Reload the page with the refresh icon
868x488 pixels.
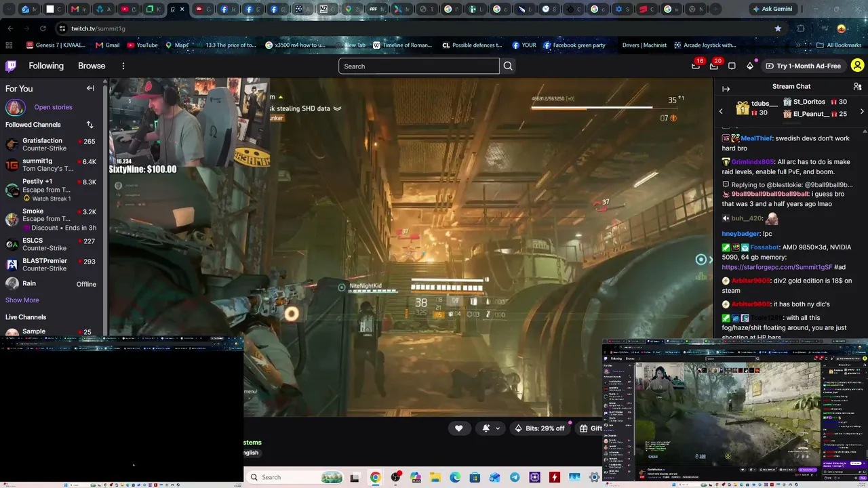43,28
